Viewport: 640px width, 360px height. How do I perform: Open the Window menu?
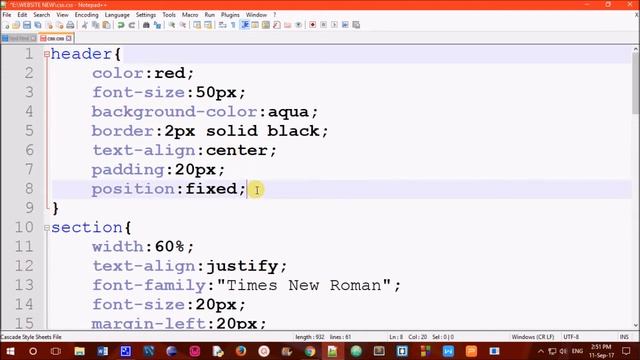[256, 15]
